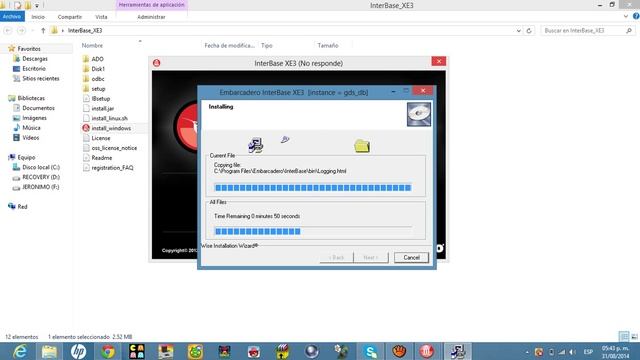Select JERONIMO (F:) drive
The width and height of the screenshot is (640, 360).
click(x=40, y=187)
